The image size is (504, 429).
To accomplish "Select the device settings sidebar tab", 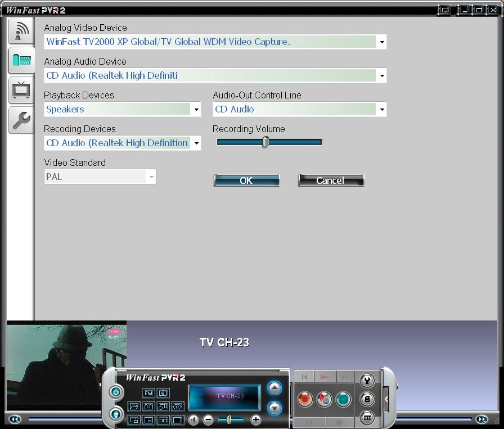I will pyautogui.click(x=21, y=60).
